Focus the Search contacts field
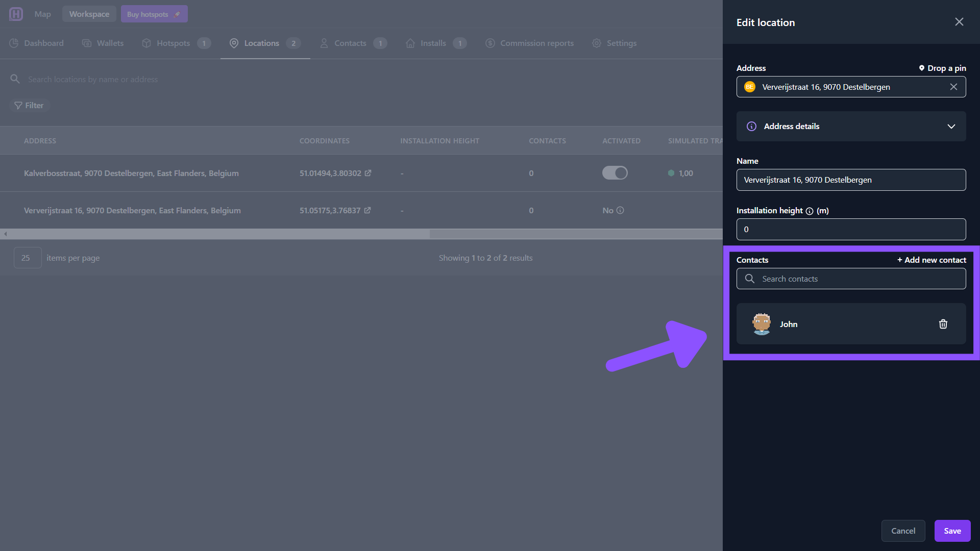 click(851, 279)
